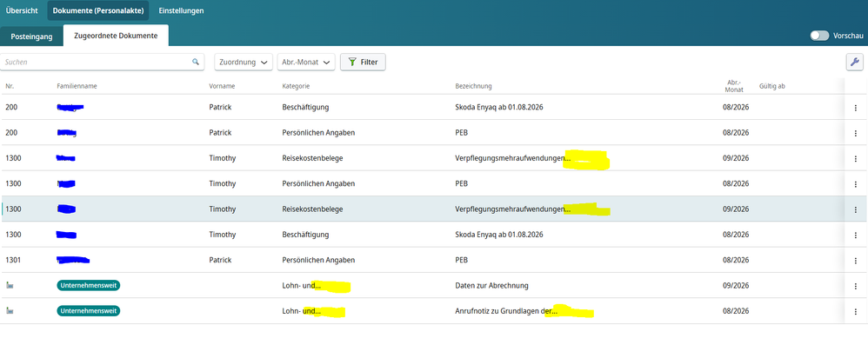Expand the Abr.-Monat dropdown
The image size is (868, 345).
pyautogui.click(x=306, y=62)
